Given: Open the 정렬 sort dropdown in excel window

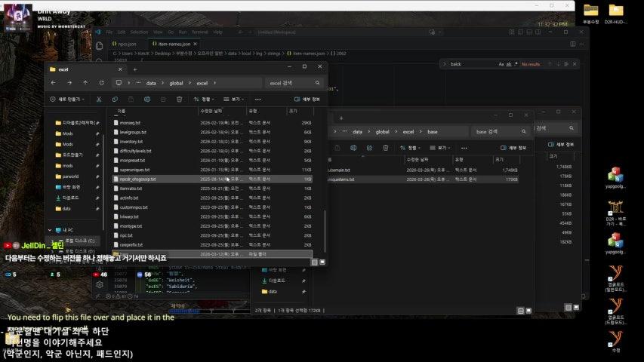Looking at the screenshot, I should tap(204, 100).
